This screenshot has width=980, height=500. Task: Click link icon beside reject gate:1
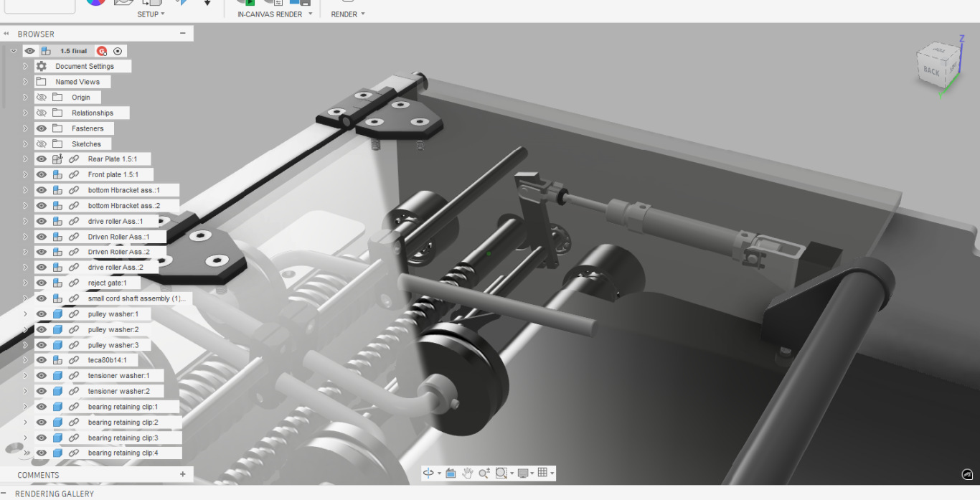pyautogui.click(x=74, y=283)
